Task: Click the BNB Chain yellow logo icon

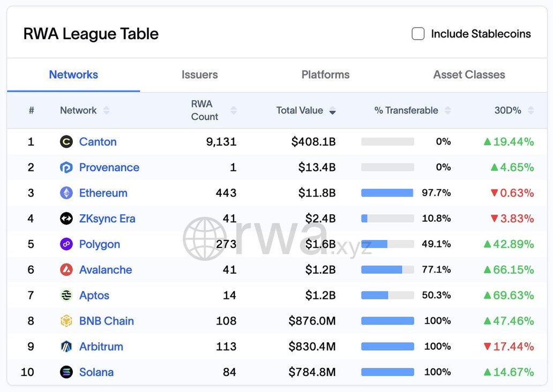Action: tap(66, 321)
